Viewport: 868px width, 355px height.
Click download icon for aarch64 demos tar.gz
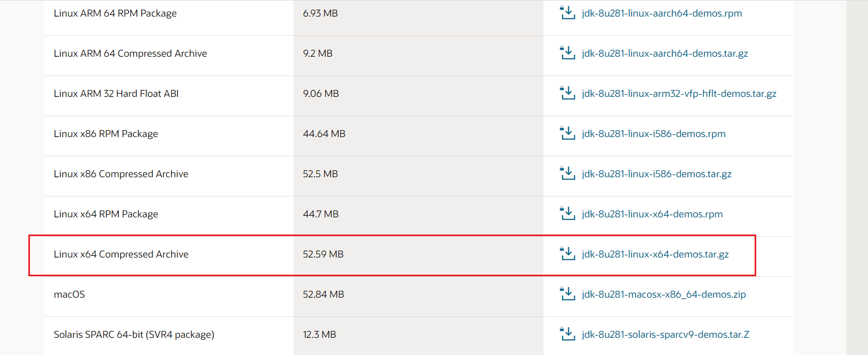(x=567, y=53)
